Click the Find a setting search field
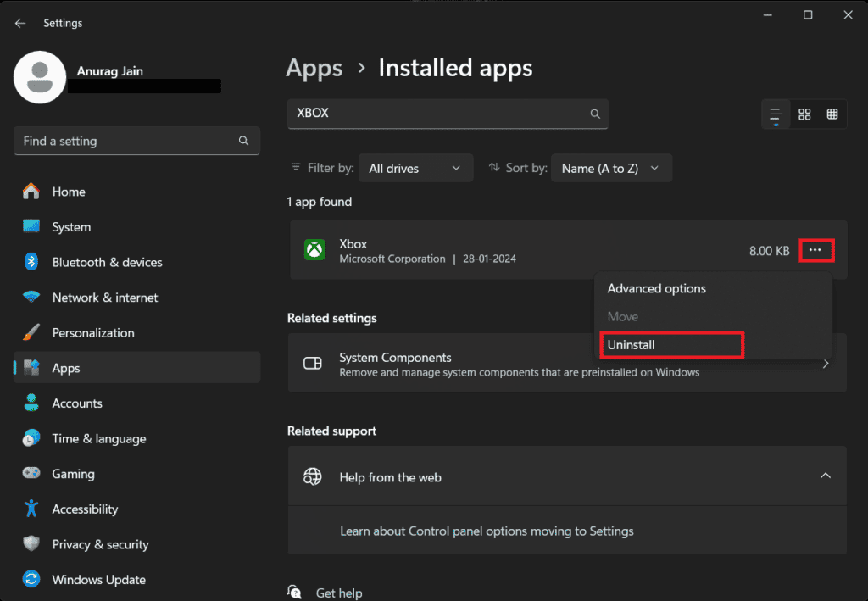The image size is (868, 601). pyautogui.click(x=136, y=141)
